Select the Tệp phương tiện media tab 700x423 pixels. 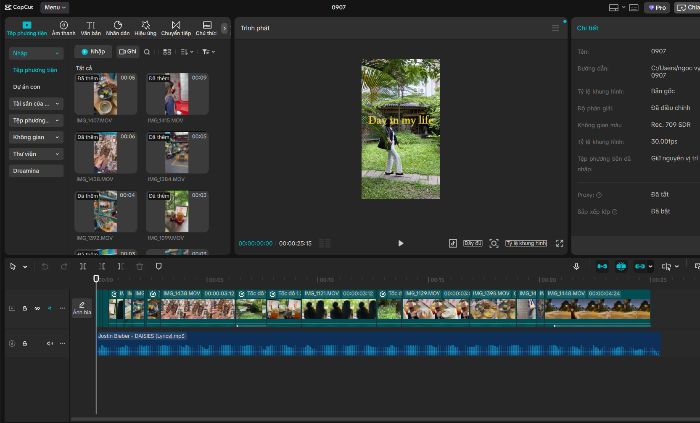tap(27, 28)
